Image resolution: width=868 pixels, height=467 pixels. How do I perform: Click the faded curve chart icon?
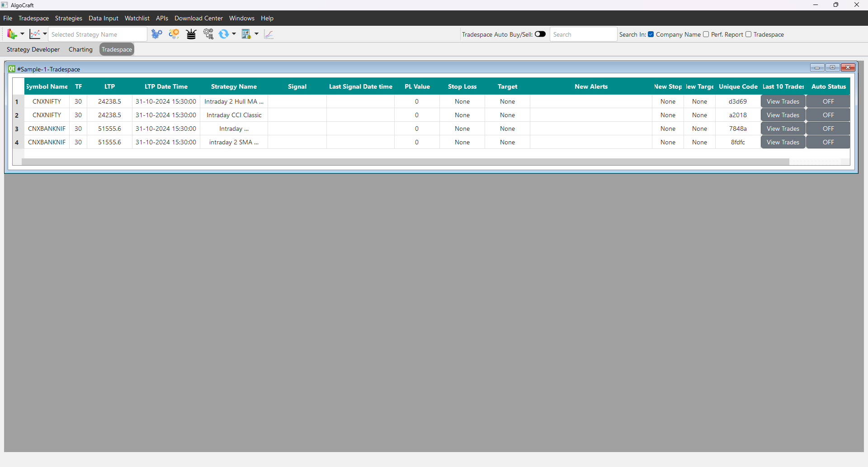269,34
